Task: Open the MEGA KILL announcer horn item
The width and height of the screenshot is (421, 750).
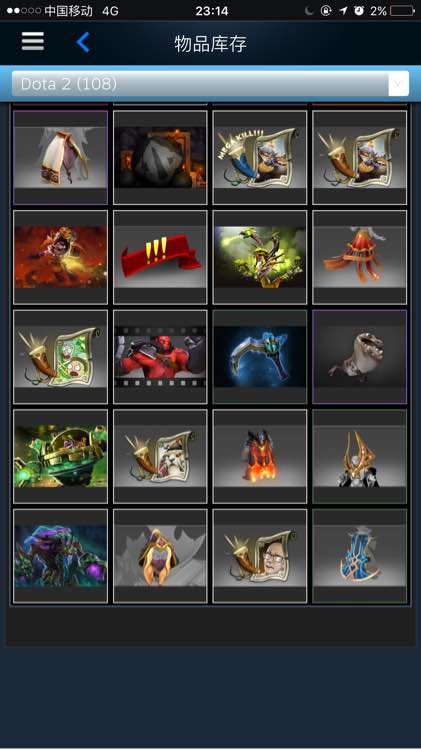Action: click(x=260, y=158)
